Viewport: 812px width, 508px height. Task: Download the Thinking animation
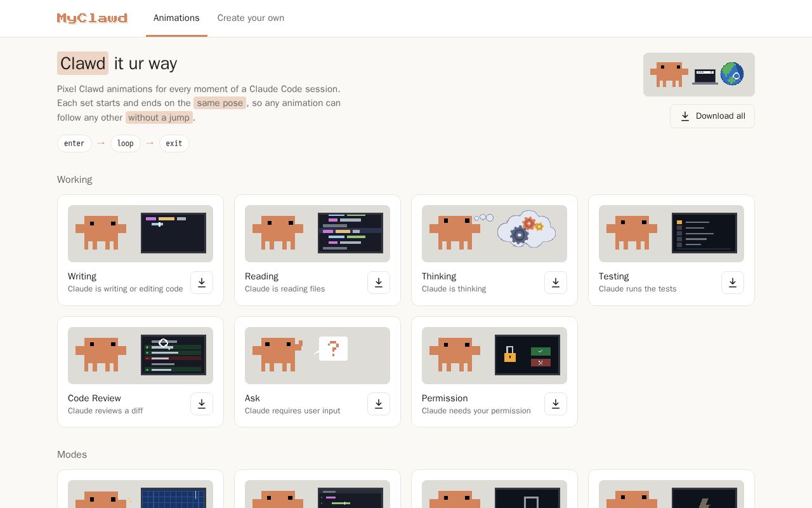pos(556,283)
